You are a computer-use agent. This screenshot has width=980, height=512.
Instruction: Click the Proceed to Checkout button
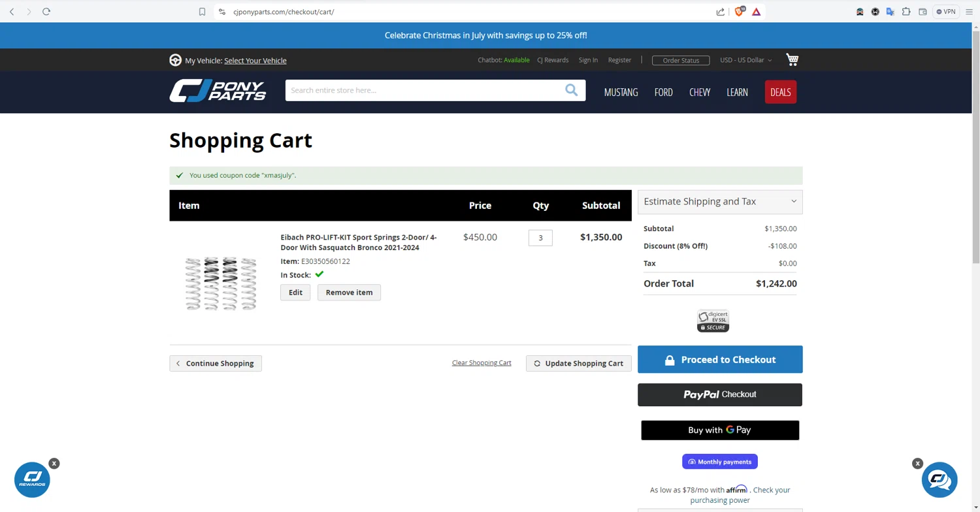coord(720,360)
